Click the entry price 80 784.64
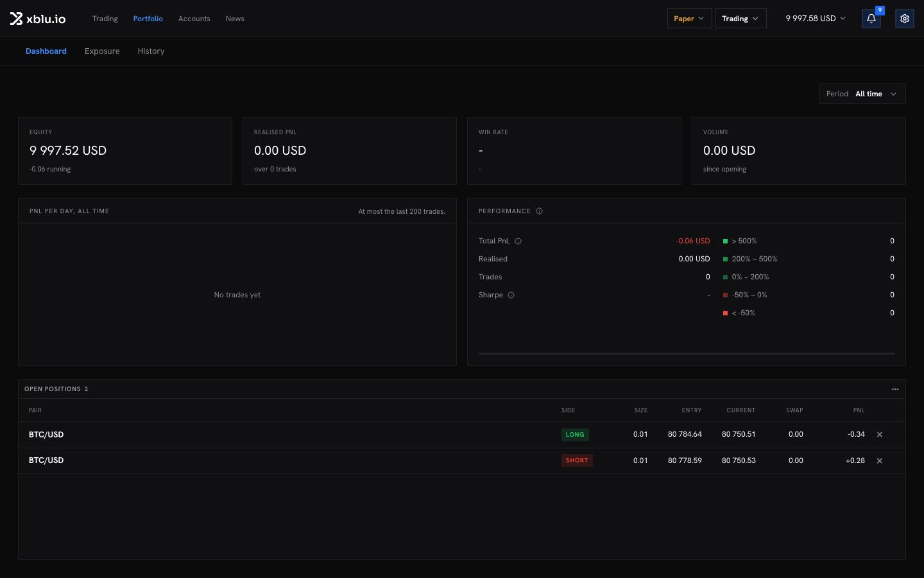The width and height of the screenshot is (924, 578). point(685,435)
